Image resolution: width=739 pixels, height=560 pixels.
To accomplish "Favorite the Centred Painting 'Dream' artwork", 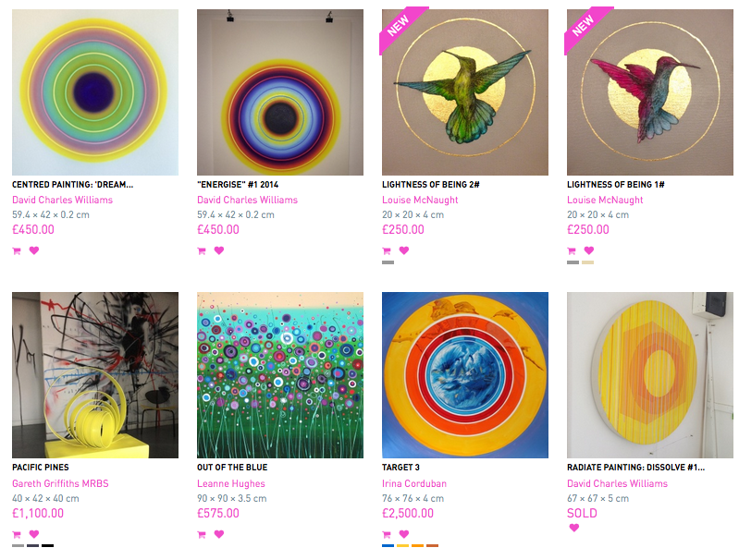I will tap(34, 250).
